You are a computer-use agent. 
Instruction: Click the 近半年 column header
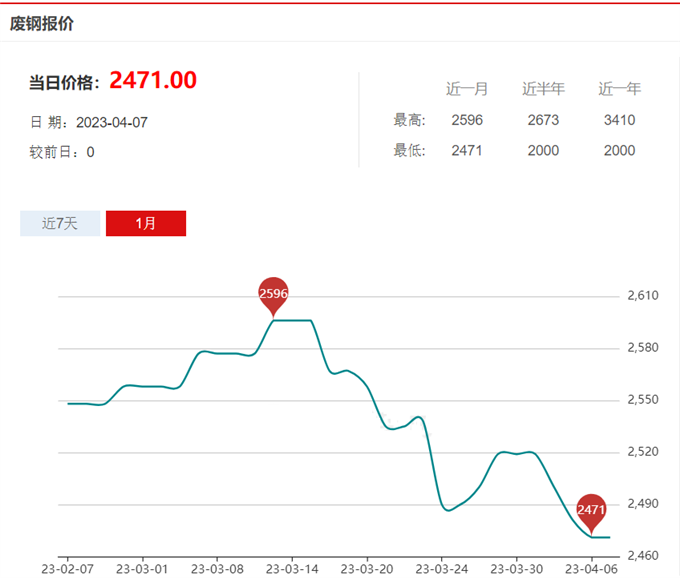click(x=543, y=89)
